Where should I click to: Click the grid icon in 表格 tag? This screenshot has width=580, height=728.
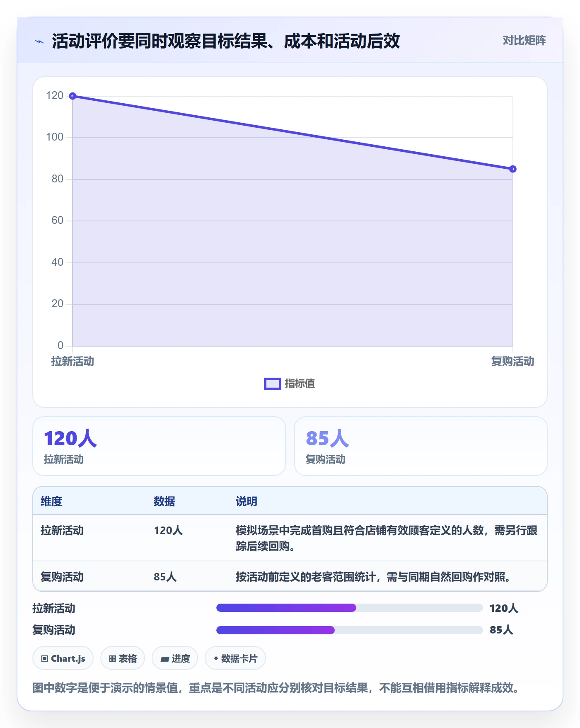[113, 659]
